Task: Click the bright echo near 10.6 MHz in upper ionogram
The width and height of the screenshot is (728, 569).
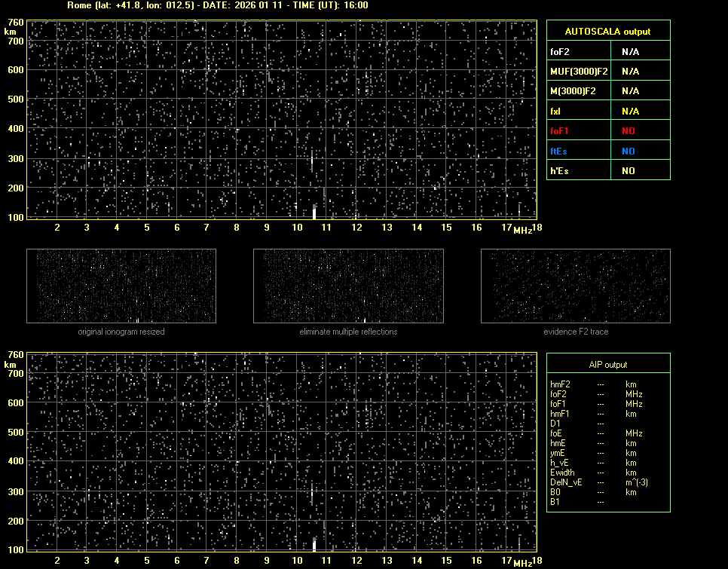Action: (314, 212)
